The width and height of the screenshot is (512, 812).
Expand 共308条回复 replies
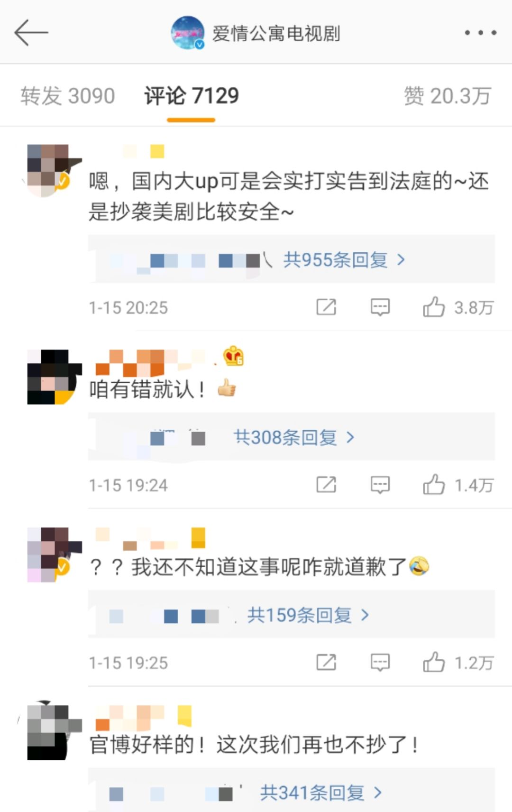294,437
